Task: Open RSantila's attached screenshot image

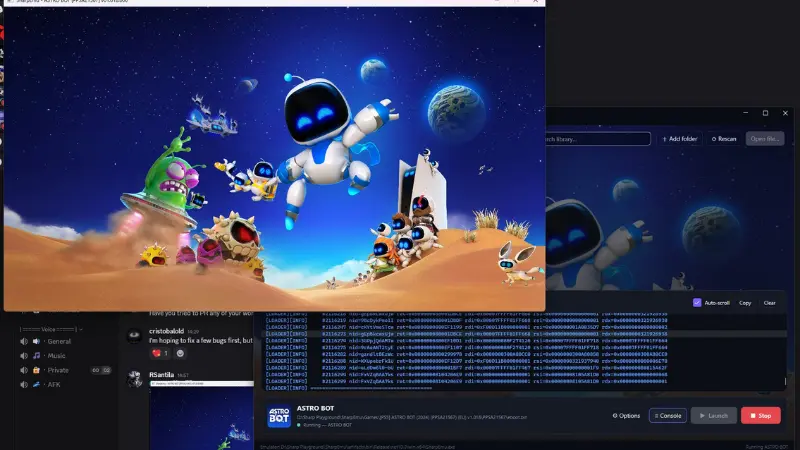Action: pyautogui.click(x=202, y=415)
